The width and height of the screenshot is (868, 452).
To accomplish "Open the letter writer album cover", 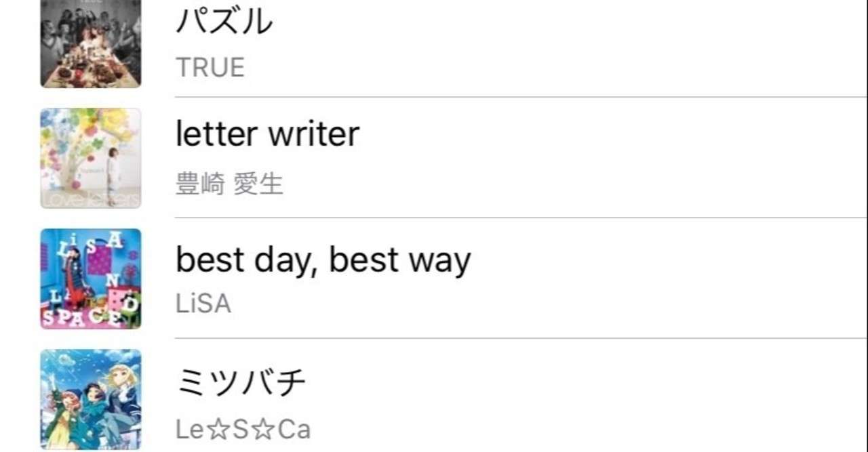I will pos(91,158).
